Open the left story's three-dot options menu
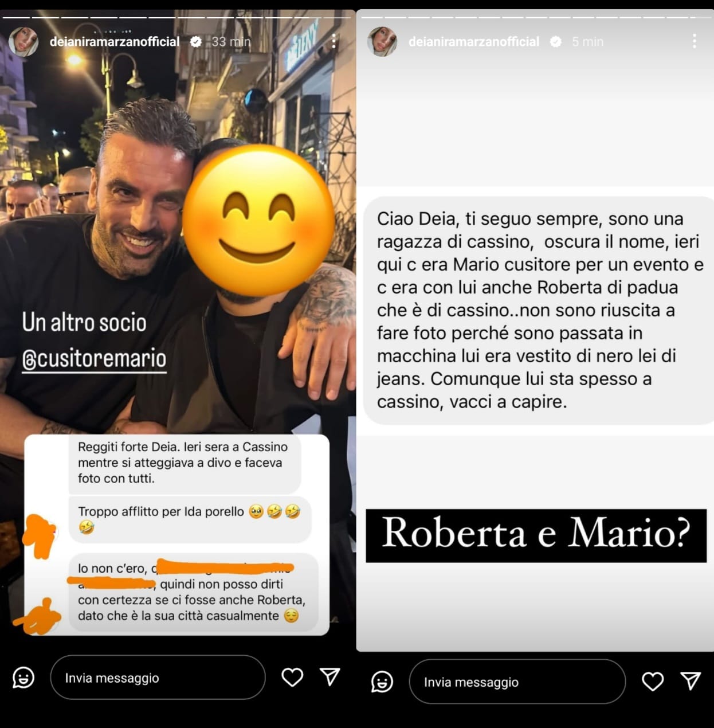This screenshot has width=714, height=728. pos(334,41)
